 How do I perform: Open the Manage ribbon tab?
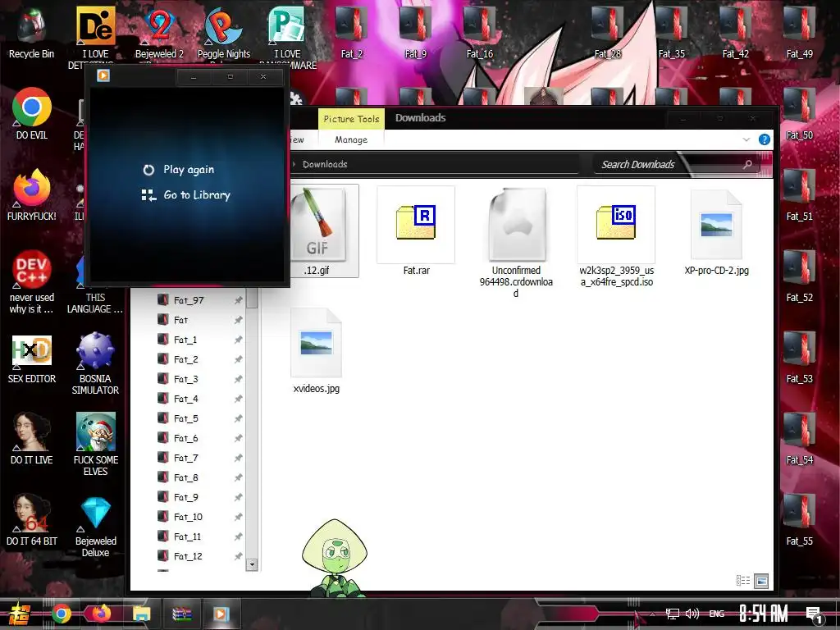[351, 139]
